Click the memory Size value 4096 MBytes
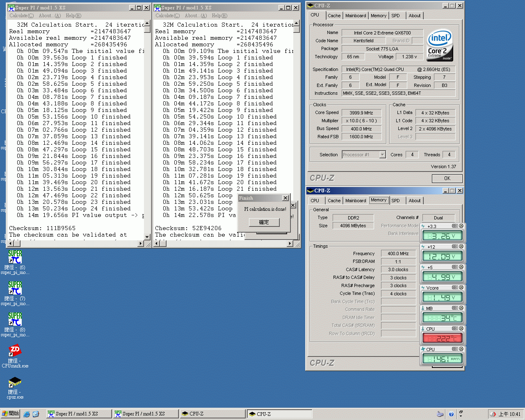This screenshot has width=525, height=420. coord(353,226)
